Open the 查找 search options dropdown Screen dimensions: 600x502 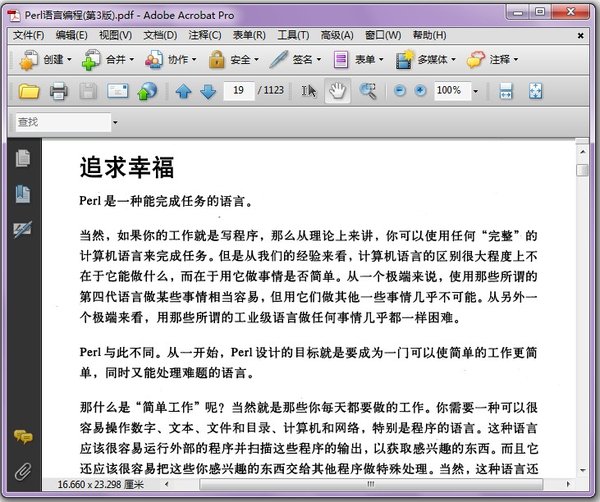[115, 123]
